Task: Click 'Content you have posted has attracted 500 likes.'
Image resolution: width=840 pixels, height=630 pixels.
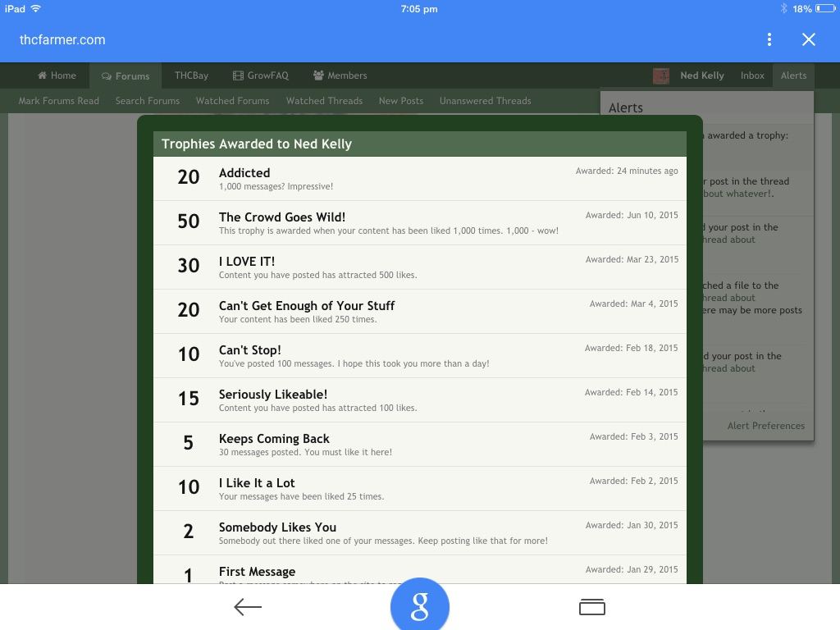Action: (317, 275)
